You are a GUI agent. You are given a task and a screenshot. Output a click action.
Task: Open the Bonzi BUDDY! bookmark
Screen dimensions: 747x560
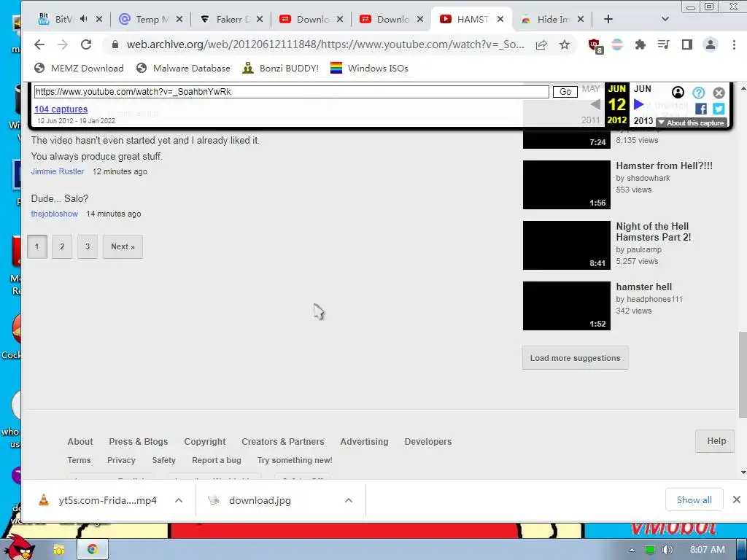(x=281, y=68)
